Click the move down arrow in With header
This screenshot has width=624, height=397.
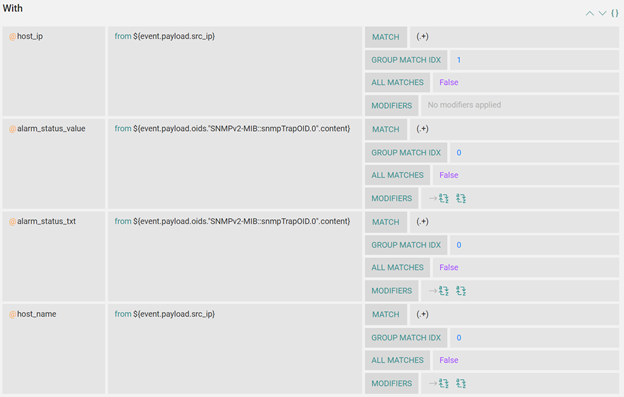pos(603,14)
